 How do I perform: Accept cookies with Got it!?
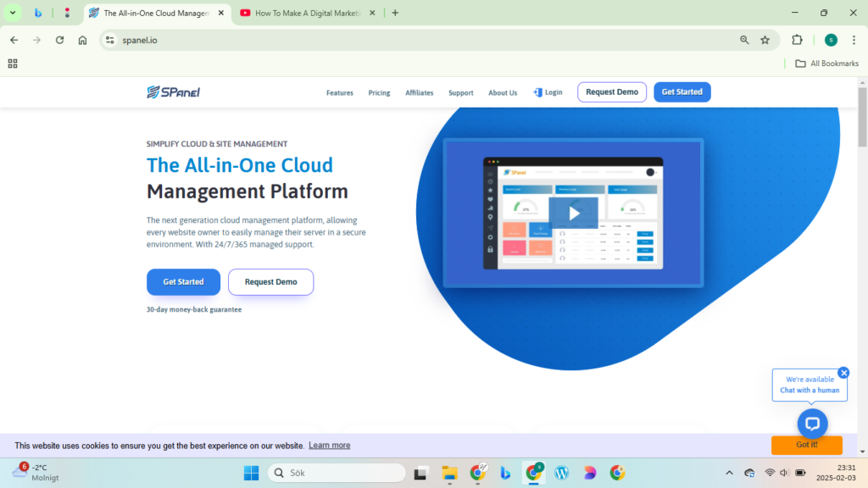coord(807,445)
